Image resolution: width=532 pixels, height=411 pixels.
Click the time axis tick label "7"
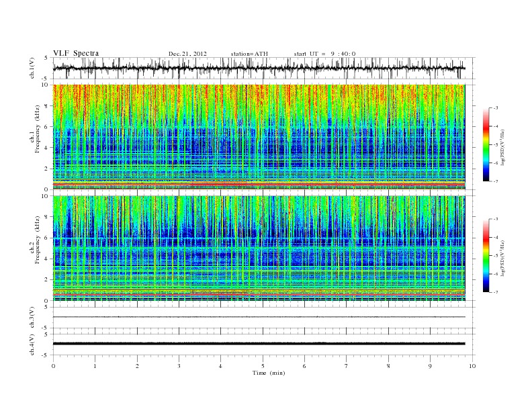pos(347,366)
